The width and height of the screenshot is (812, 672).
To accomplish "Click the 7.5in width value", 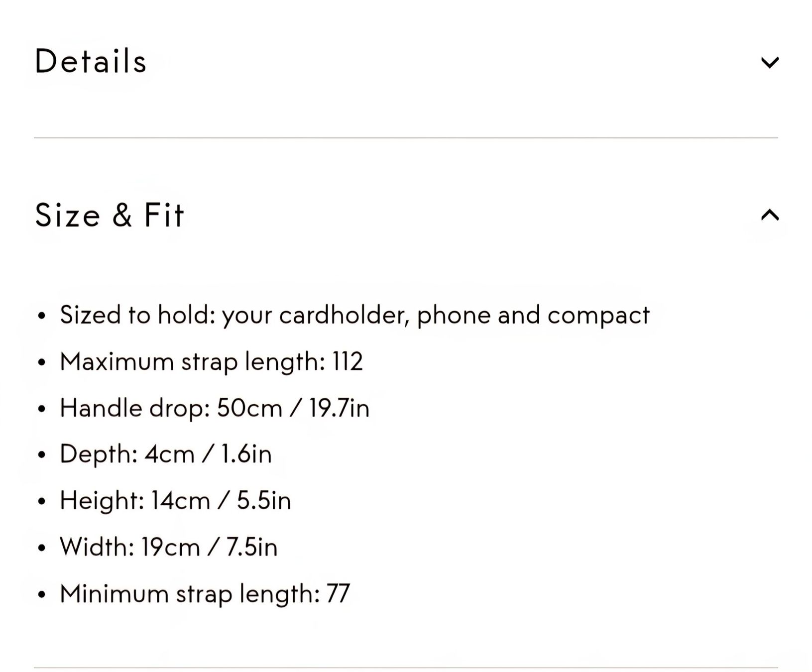I will (251, 547).
